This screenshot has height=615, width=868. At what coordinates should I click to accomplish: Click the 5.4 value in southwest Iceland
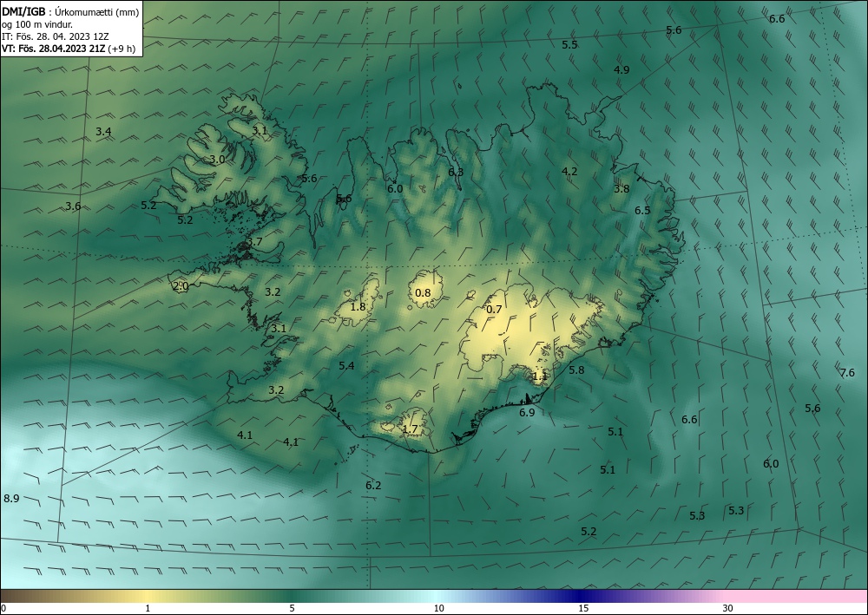346,365
